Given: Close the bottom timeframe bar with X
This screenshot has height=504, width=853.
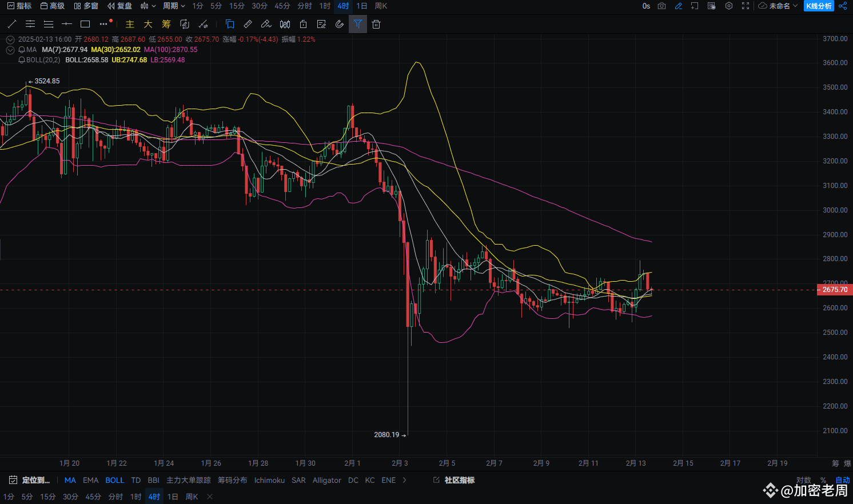Looking at the screenshot, I should (x=210, y=497).
